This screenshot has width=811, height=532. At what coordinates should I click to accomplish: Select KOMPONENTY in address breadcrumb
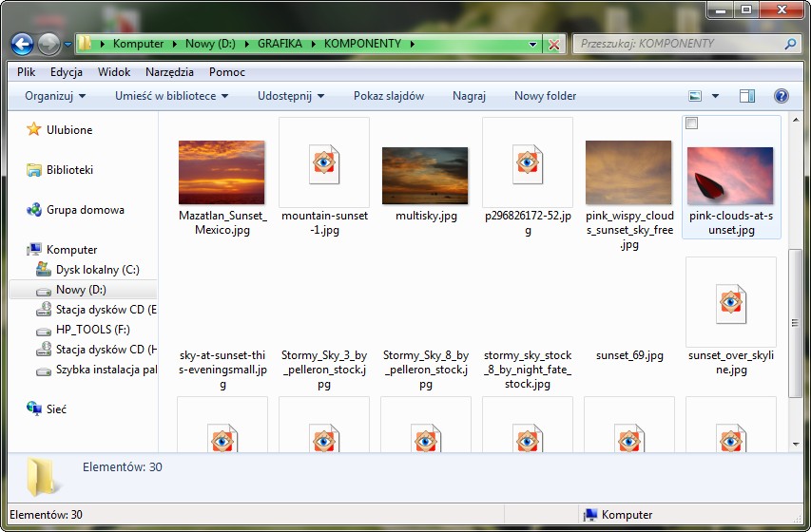pyautogui.click(x=362, y=44)
